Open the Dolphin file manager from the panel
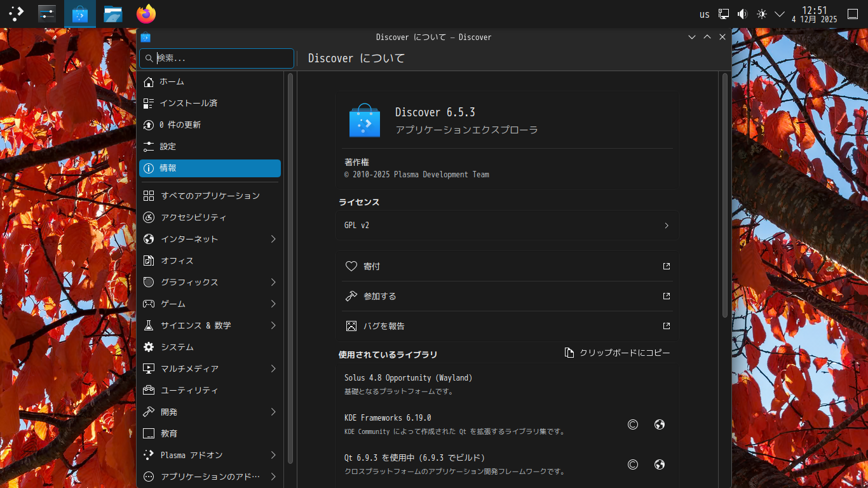The height and width of the screenshot is (488, 868). (113, 13)
